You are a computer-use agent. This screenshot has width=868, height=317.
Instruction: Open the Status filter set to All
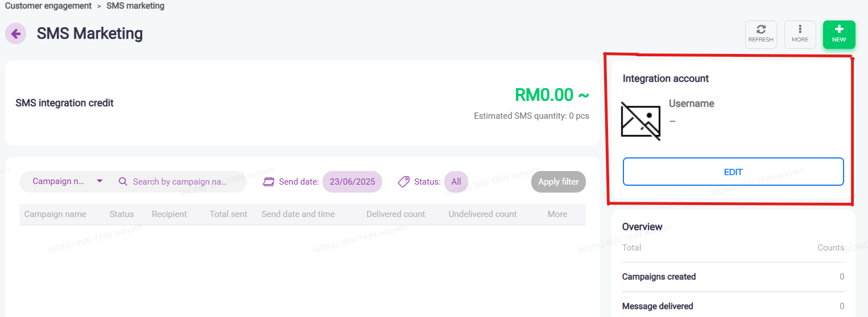click(456, 182)
